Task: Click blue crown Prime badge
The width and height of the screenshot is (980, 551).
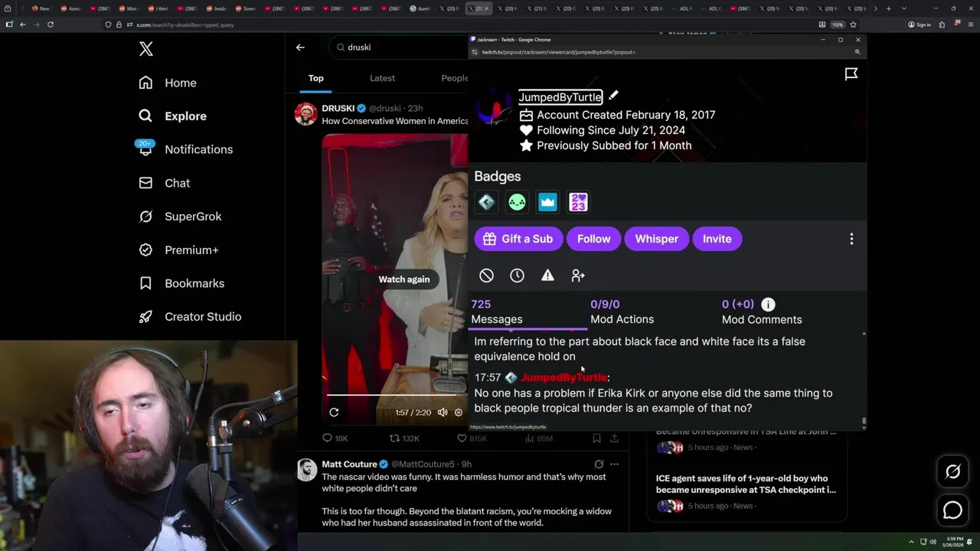Action: 547,202
